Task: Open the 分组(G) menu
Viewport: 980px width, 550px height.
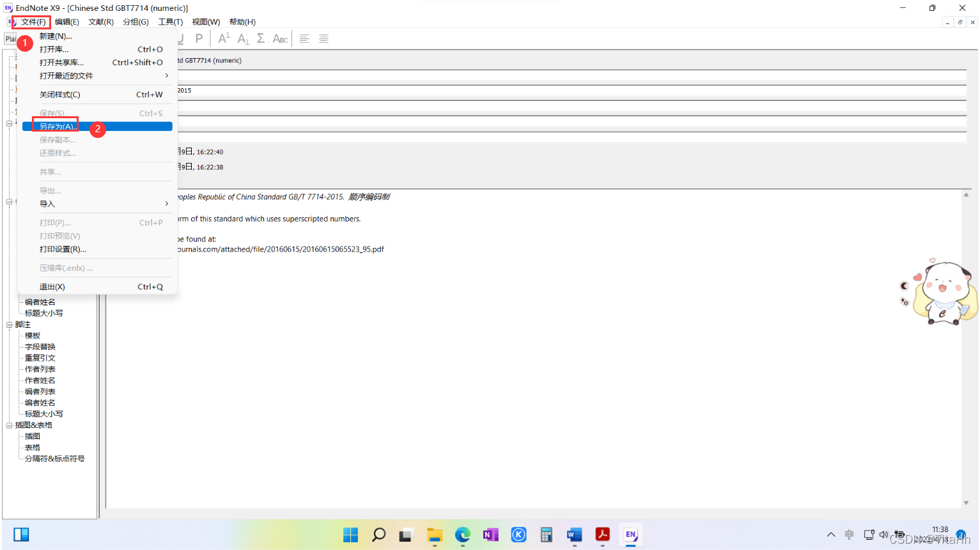Action: pos(136,22)
